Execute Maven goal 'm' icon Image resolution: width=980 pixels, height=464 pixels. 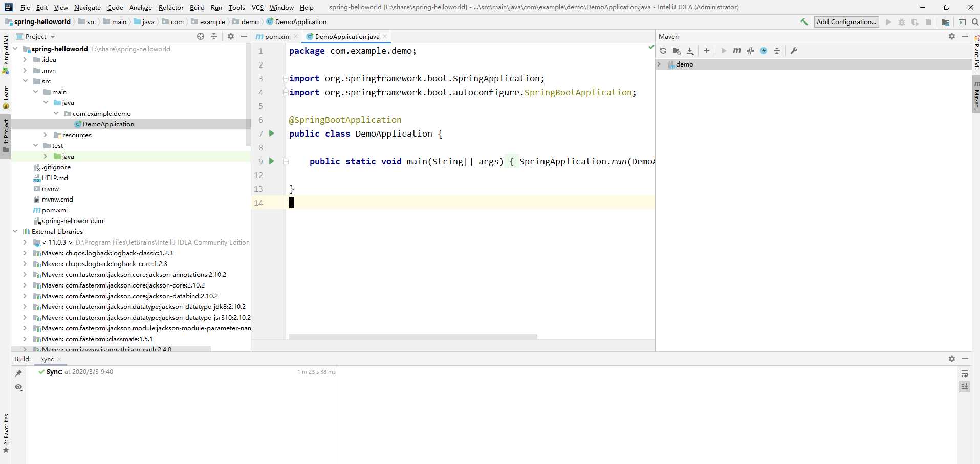(737, 51)
